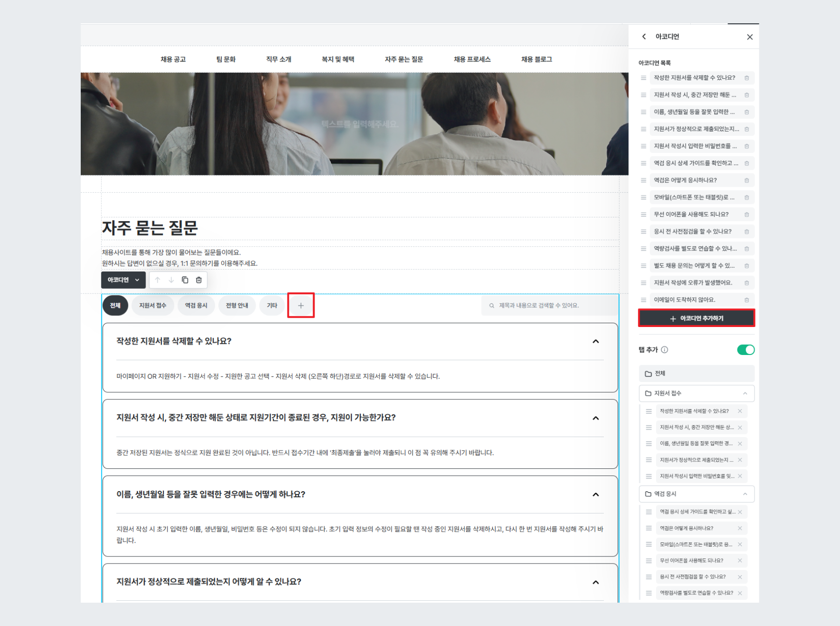
Task: Open 자주 묻는 질문 in the navigation
Action: click(x=404, y=59)
